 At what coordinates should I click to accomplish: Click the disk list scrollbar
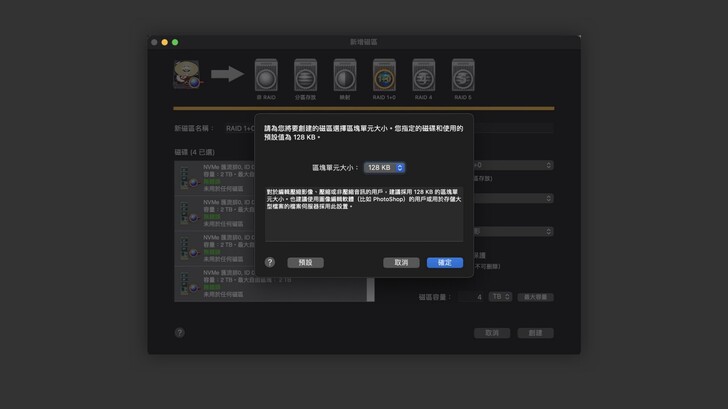pos(370,290)
